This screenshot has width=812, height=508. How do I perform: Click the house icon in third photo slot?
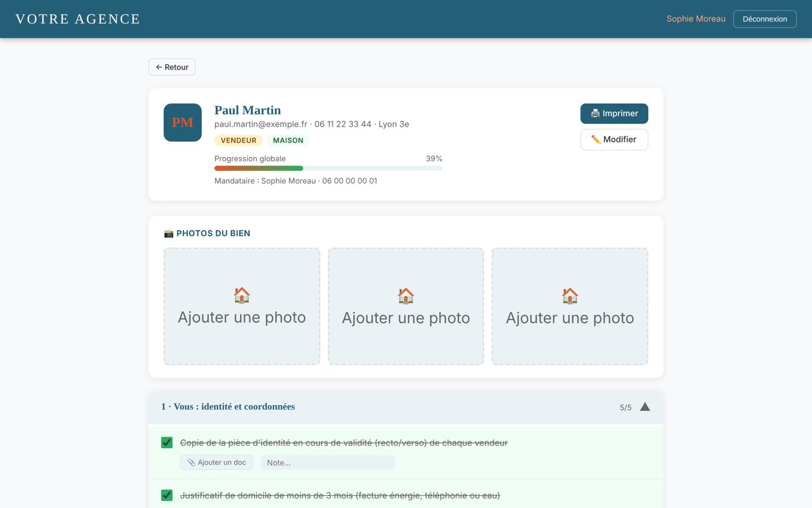coord(570,296)
